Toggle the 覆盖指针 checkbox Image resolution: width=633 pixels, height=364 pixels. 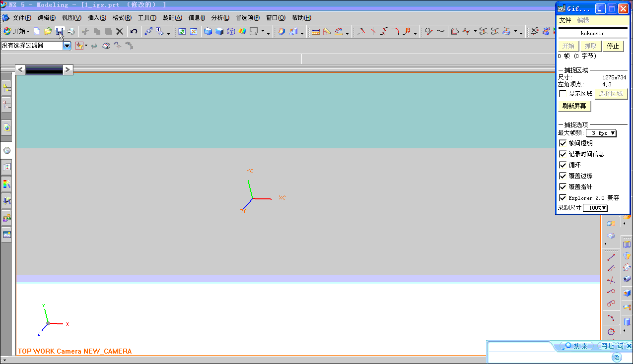(x=563, y=186)
